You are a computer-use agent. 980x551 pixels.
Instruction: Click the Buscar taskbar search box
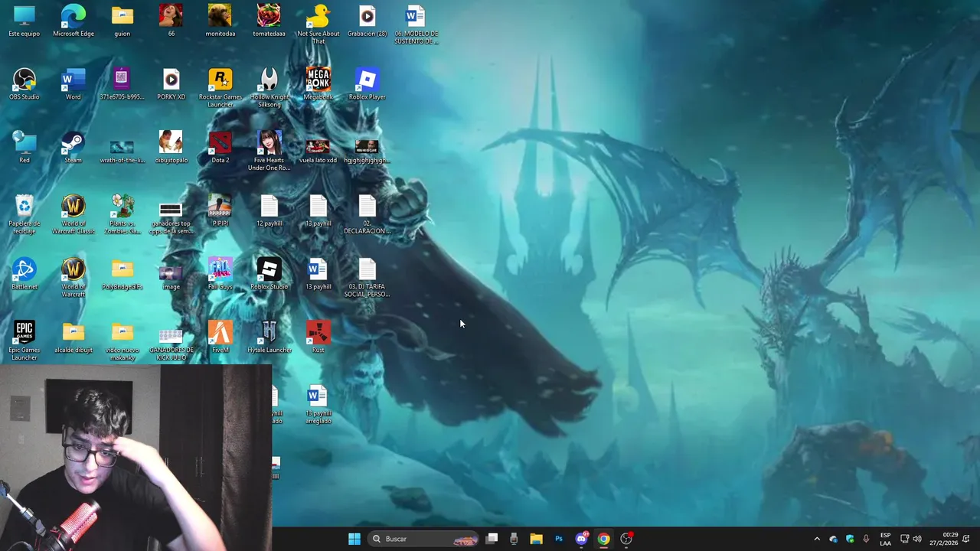pos(423,539)
